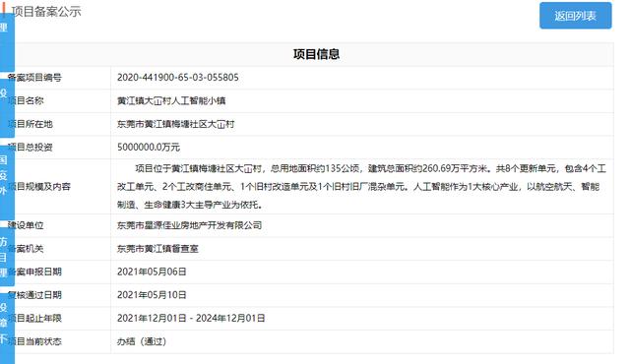Viewport: 630px width, 364px height.
Task: Select filing date 2021年05月06日
Action: [x=152, y=272]
